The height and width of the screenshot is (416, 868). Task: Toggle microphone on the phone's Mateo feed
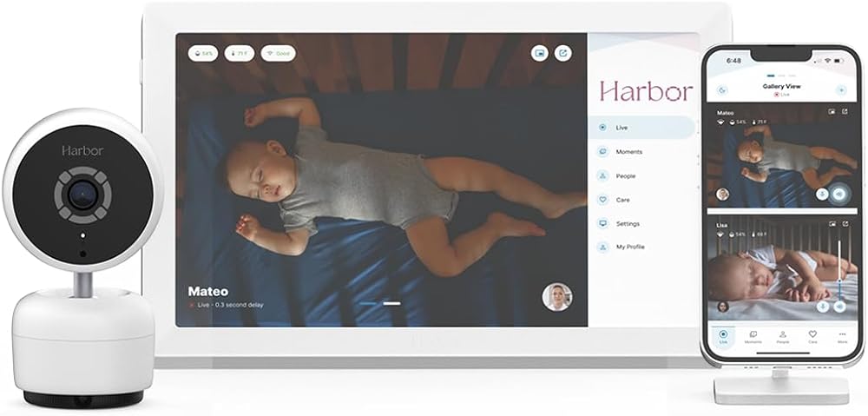[x=823, y=194]
